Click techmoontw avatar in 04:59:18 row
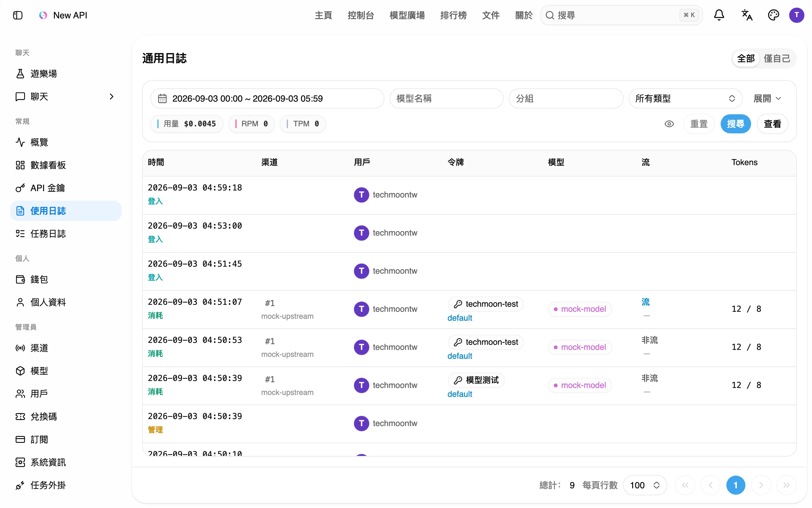Screen dimensions: 812x508 point(361,195)
